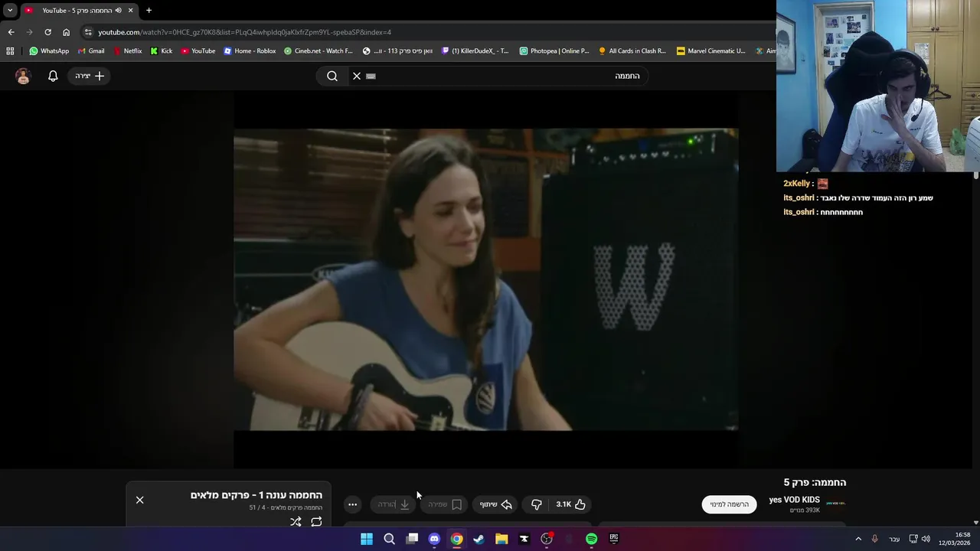980x551 pixels.
Task: Open the Home - Roblox bookmark
Action: [250, 51]
